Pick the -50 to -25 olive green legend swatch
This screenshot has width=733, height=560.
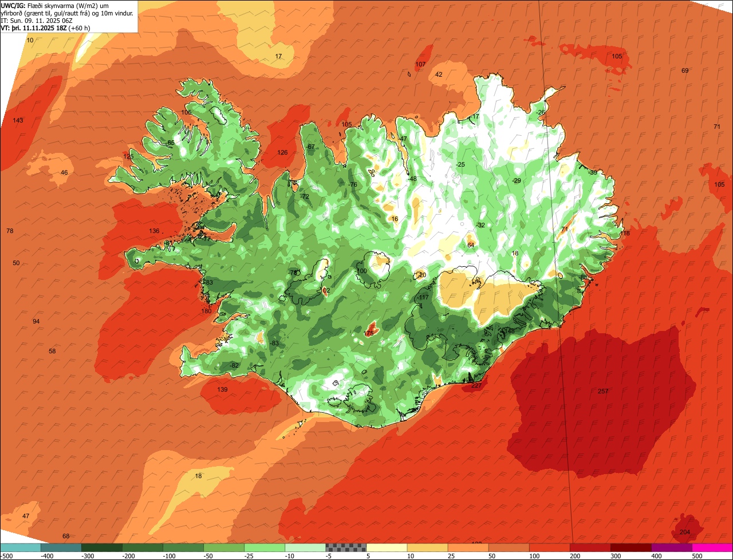223,547
